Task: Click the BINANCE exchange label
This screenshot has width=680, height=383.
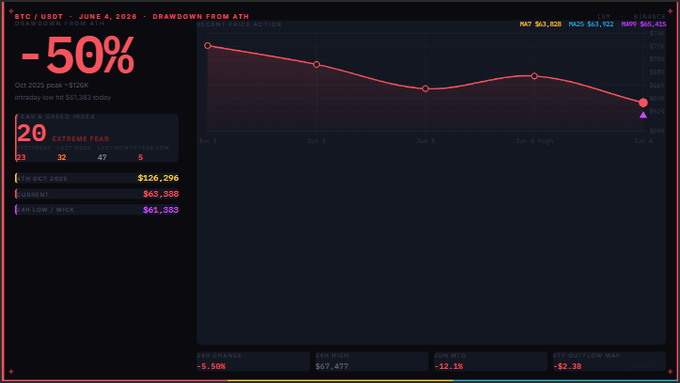Action: coord(649,16)
